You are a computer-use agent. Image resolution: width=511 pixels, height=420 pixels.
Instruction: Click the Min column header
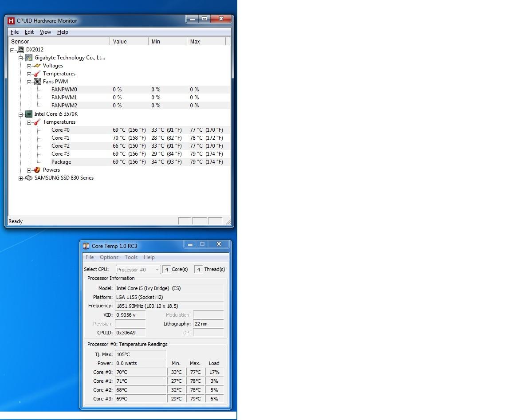[168, 41]
